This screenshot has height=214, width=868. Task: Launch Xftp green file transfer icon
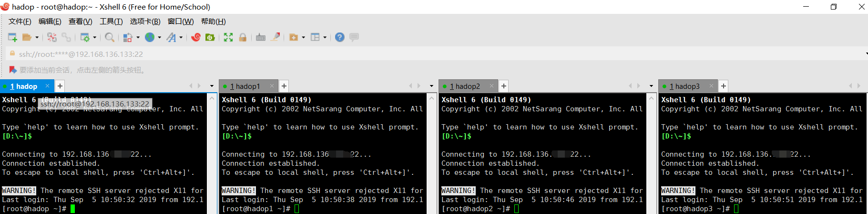[210, 37]
